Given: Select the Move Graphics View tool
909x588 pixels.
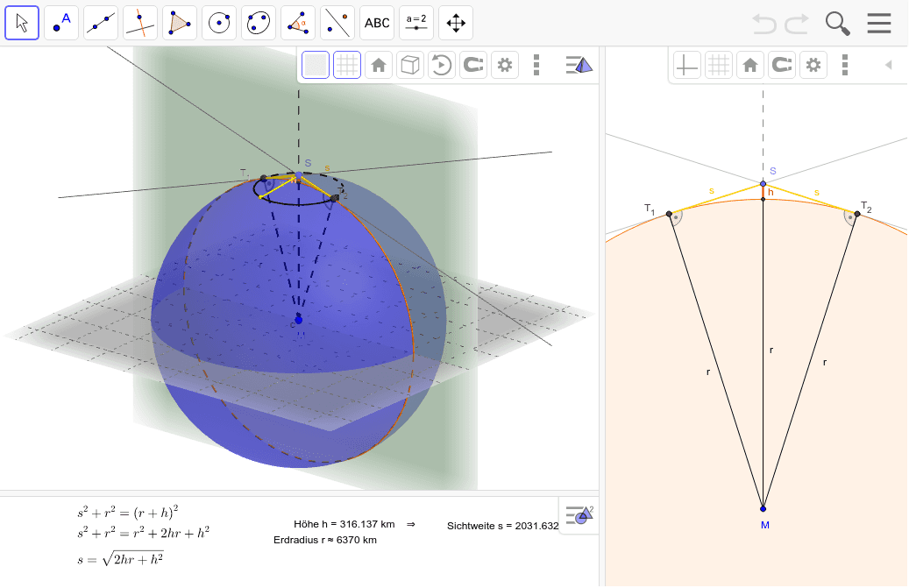Looking at the screenshot, I should (456, 23).
